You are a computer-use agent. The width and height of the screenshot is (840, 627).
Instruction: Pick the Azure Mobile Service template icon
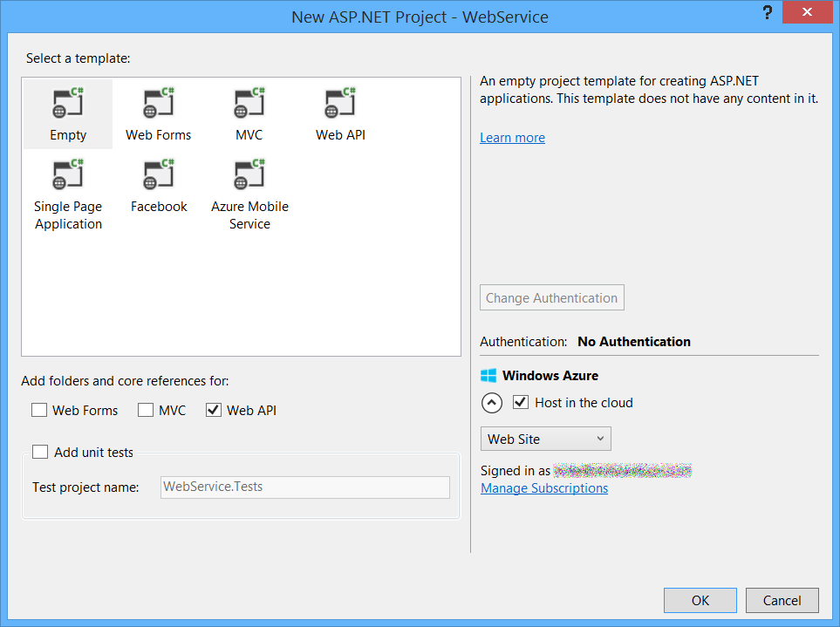click(x=249, y=175)
